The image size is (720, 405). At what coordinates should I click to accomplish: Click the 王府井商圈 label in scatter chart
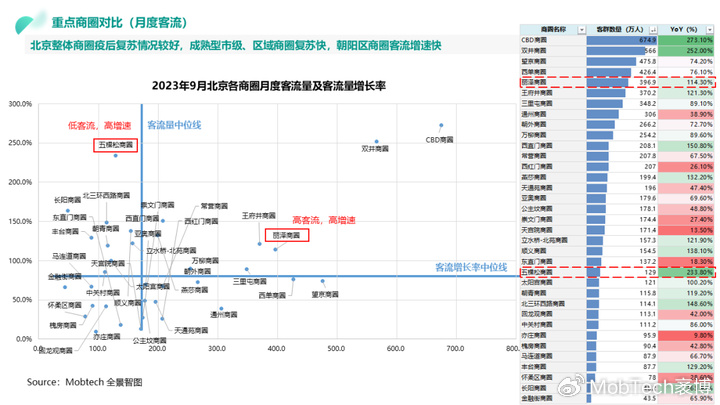[x=259, y=215]
